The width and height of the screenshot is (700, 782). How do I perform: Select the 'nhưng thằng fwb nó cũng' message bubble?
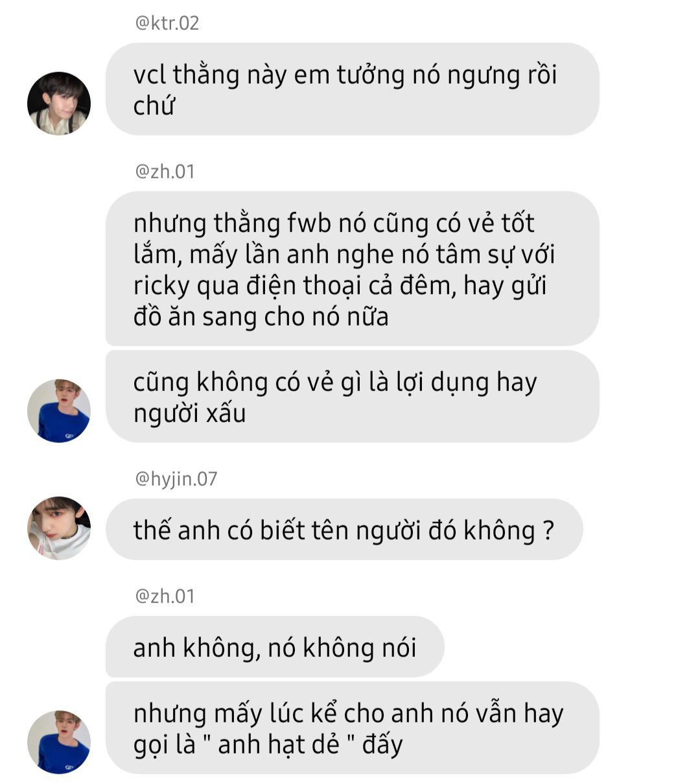352,268
